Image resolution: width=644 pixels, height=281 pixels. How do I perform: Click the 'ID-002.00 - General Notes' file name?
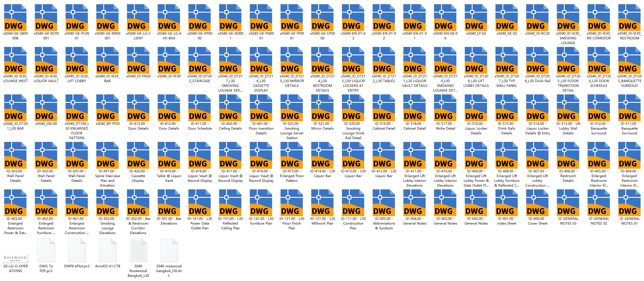point(476,221)
